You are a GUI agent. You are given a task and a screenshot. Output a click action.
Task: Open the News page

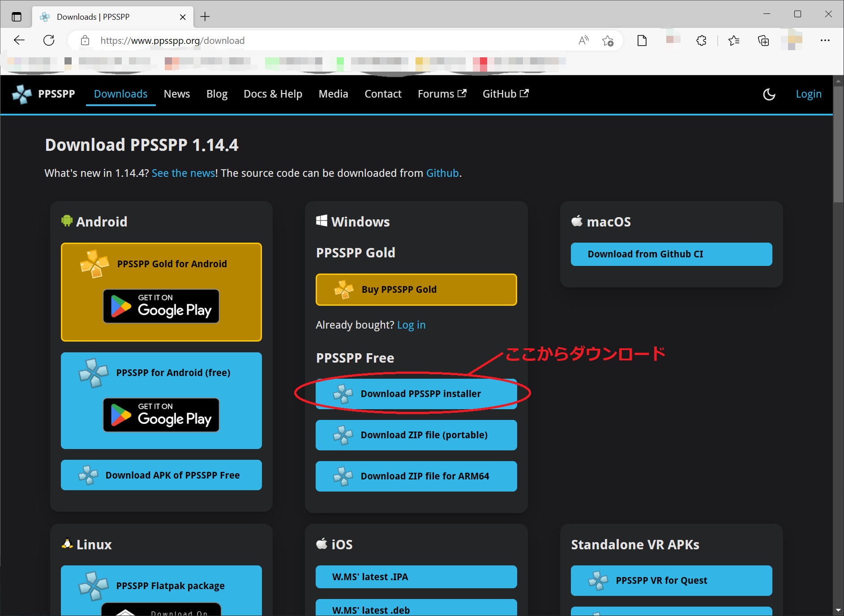[x=177, y=94]
